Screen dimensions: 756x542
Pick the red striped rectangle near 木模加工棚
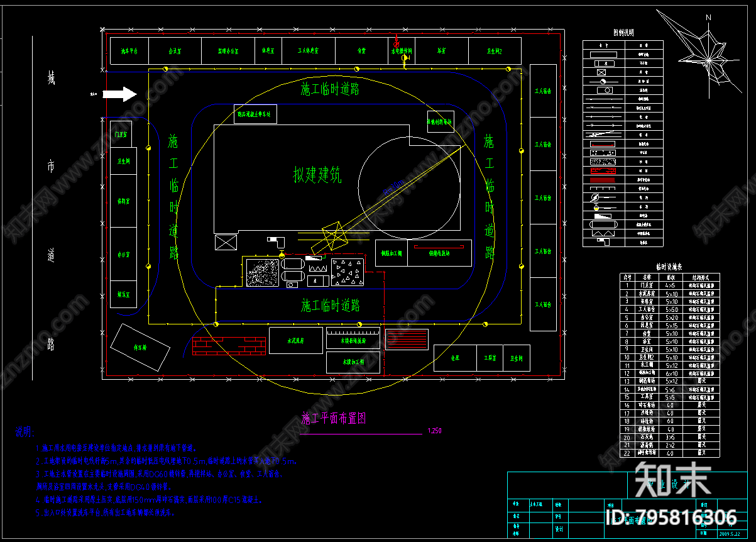(407, 340)
